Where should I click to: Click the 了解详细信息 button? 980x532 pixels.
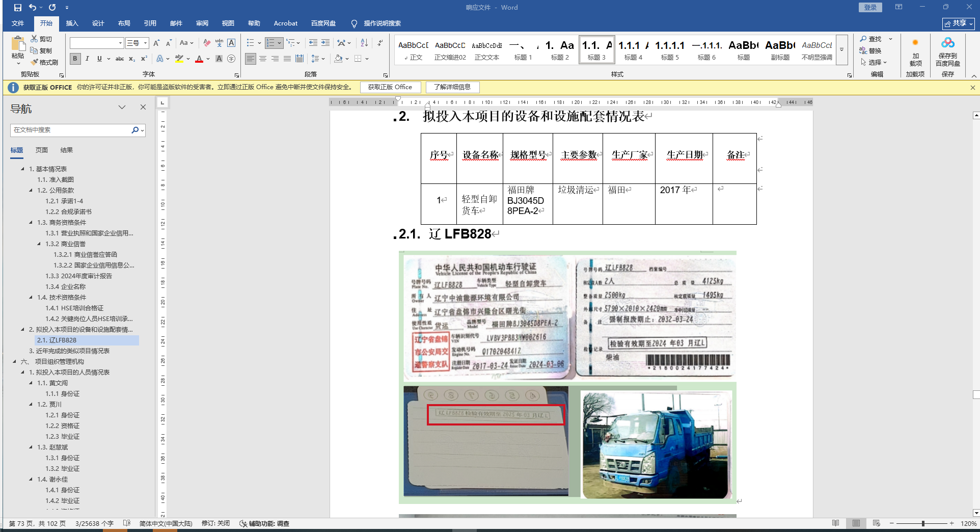pos(452,87)
